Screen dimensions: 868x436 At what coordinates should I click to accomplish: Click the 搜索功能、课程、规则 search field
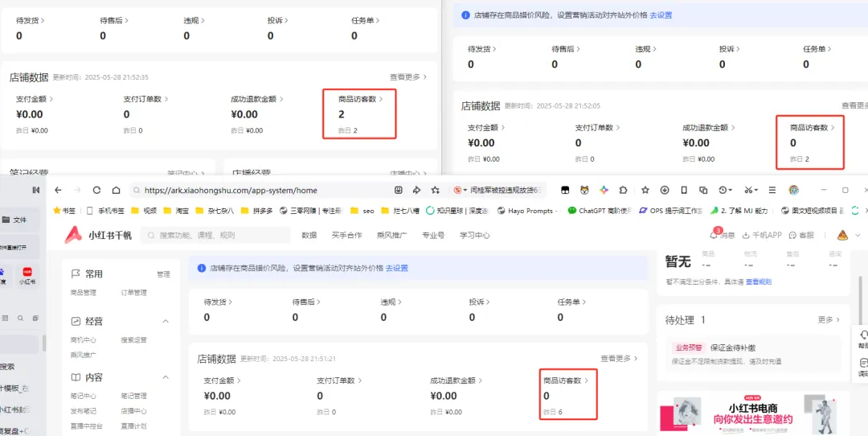(x=216, y=236)
